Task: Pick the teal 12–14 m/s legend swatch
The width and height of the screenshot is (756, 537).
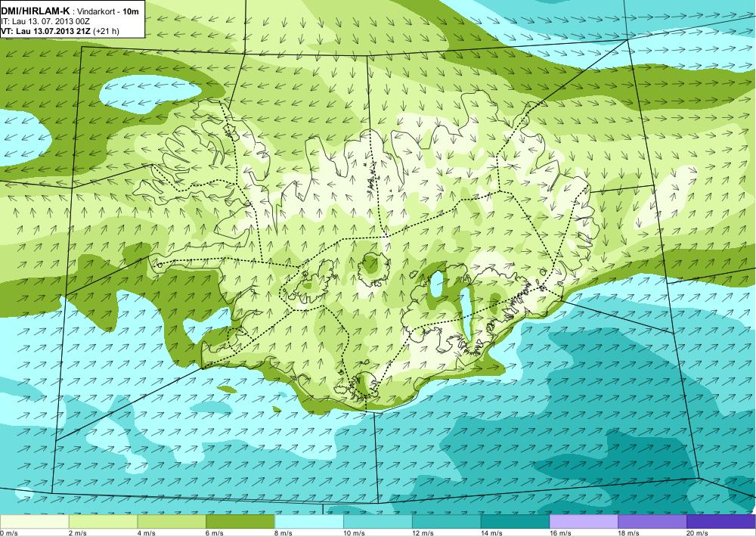Action: click(447, 522)
